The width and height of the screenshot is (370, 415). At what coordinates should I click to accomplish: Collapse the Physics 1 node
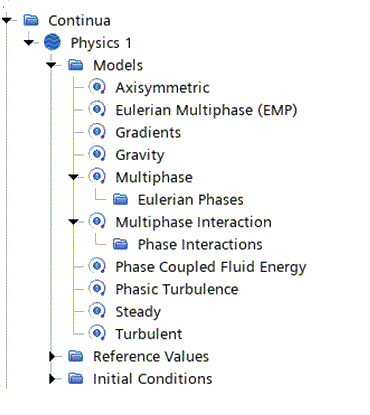pos(29,43)
